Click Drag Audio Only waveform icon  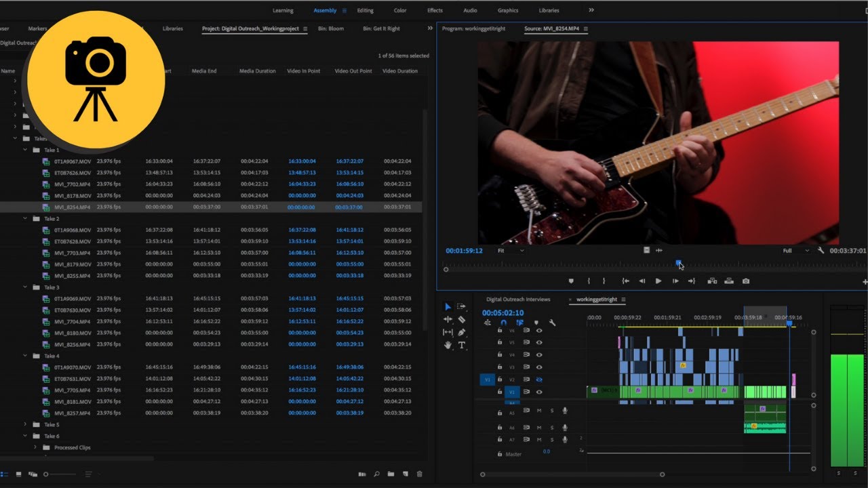(x=659, y=250)
